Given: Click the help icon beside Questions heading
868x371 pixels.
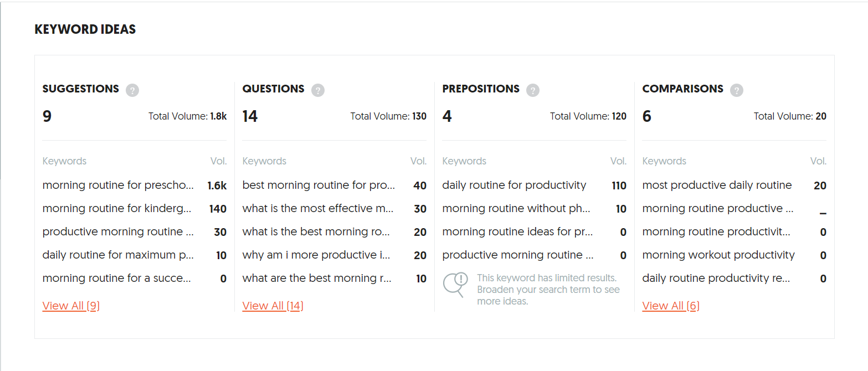Looking at the screenshot, I should coord(317,90).
